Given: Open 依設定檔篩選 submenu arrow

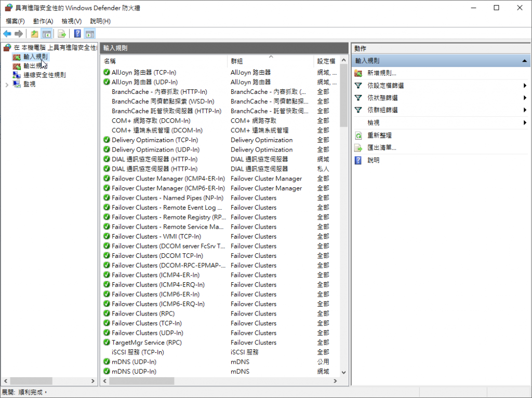Looking at the screenshot, I should click(525, 86).
